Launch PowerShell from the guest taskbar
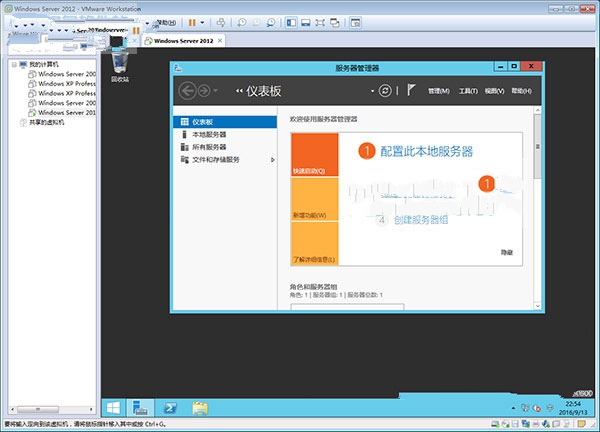This screenshot has width=600, height=432. click(x=170, y=408)
